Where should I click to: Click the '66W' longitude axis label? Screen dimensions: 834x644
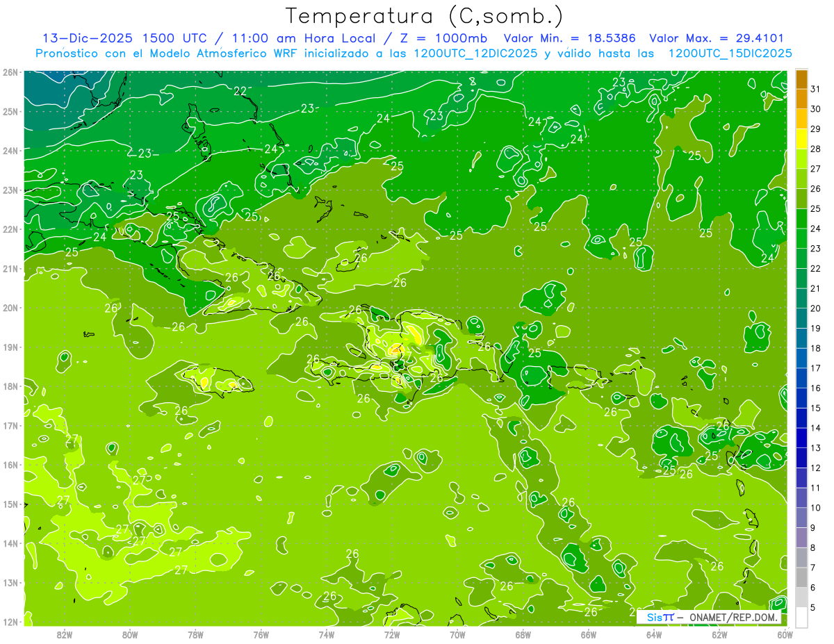tap(589, 634)
